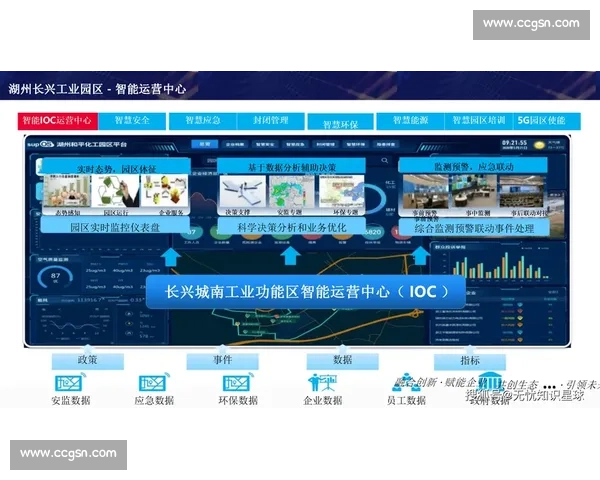Open the 企业服务 thumbnail

pos(165,191)
